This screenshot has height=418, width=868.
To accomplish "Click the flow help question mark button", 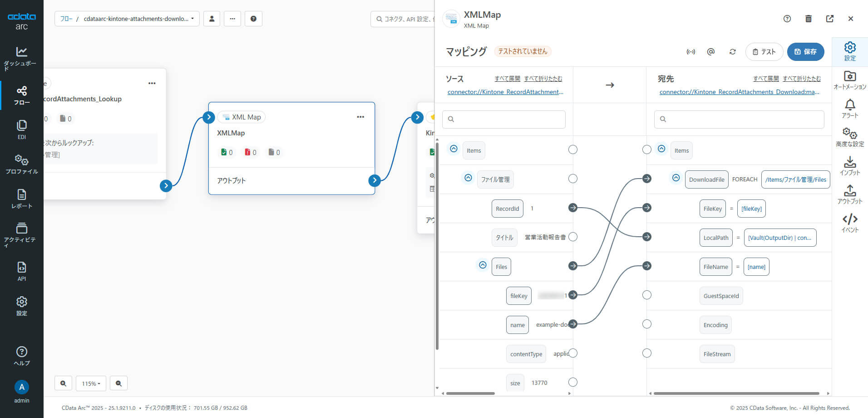I will (253, 19).
